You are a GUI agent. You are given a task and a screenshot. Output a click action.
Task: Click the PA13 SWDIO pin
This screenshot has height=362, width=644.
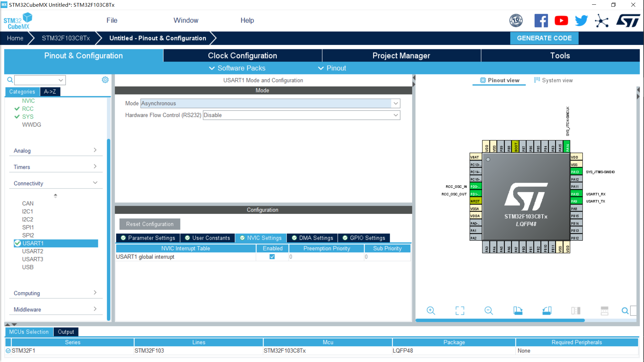(576, 172)
